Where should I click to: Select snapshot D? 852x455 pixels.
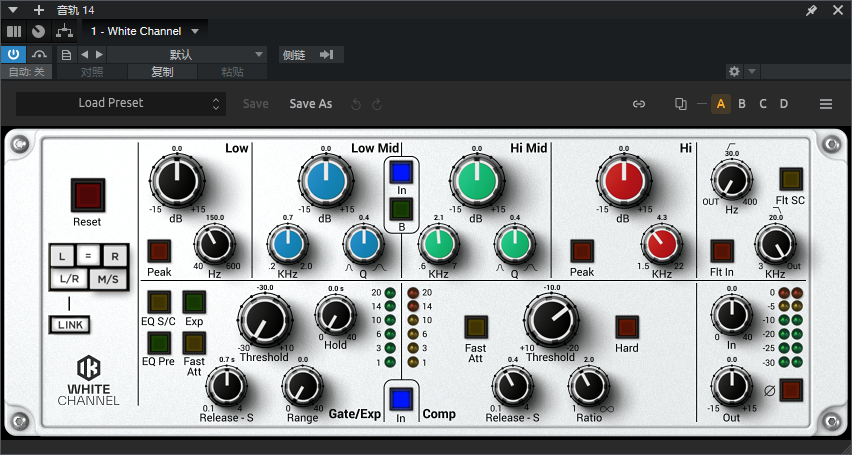(x=784, y=104)
